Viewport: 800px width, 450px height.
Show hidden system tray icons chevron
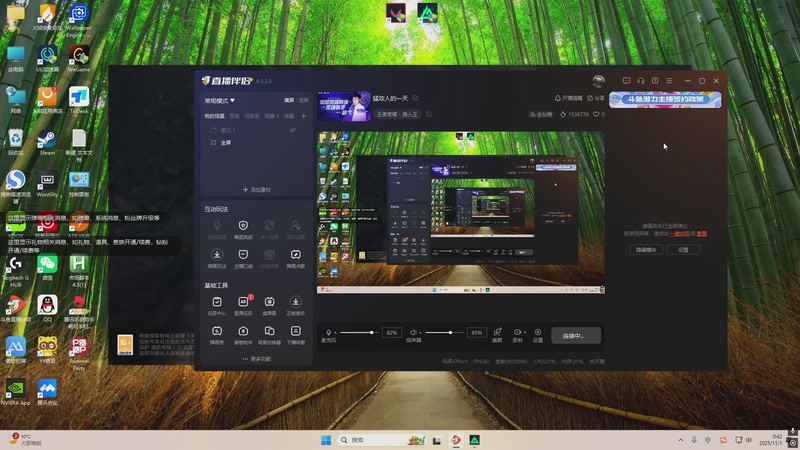pyautogui.click(x=680, y=440)
